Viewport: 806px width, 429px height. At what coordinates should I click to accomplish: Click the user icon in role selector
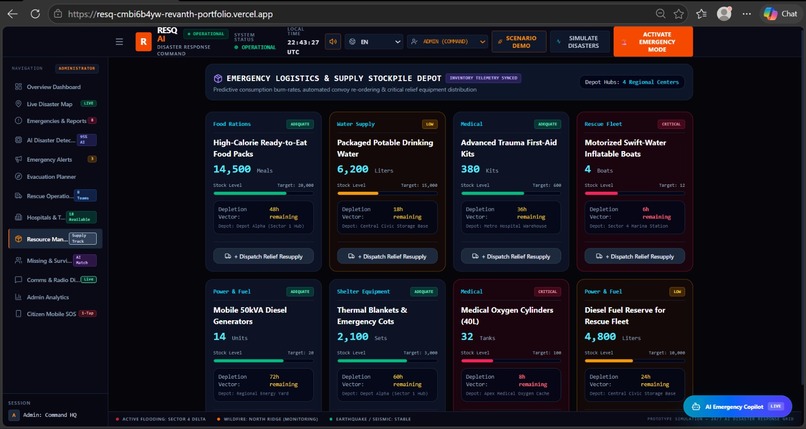414,42
